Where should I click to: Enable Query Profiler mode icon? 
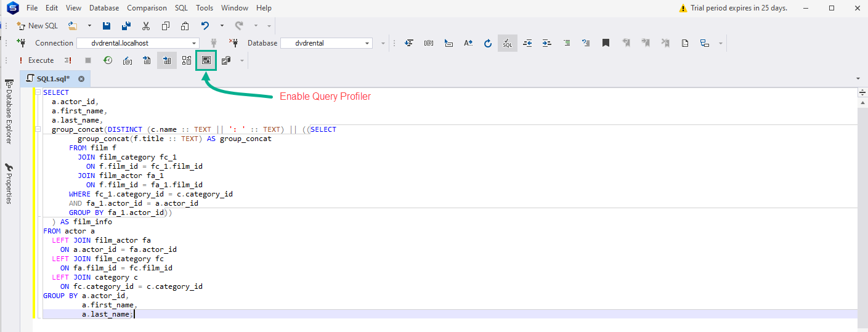pyautogui.click(x=206, y=60)
